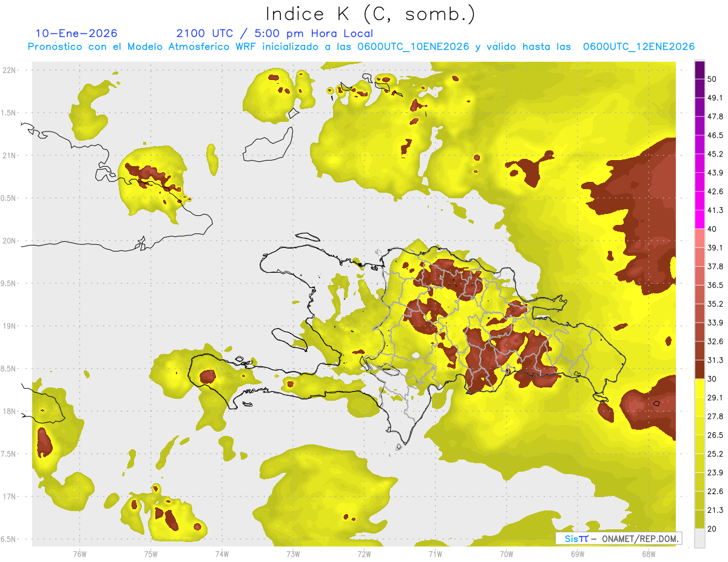
Task: Click the "18N" latitude axis label
Action: coord(9,412)
